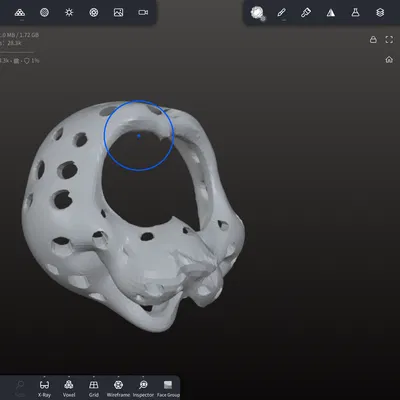The width and height of the screenshot is (400, 400).
Task: Open the Lighting sun icon menu
Action: point(69,13)
